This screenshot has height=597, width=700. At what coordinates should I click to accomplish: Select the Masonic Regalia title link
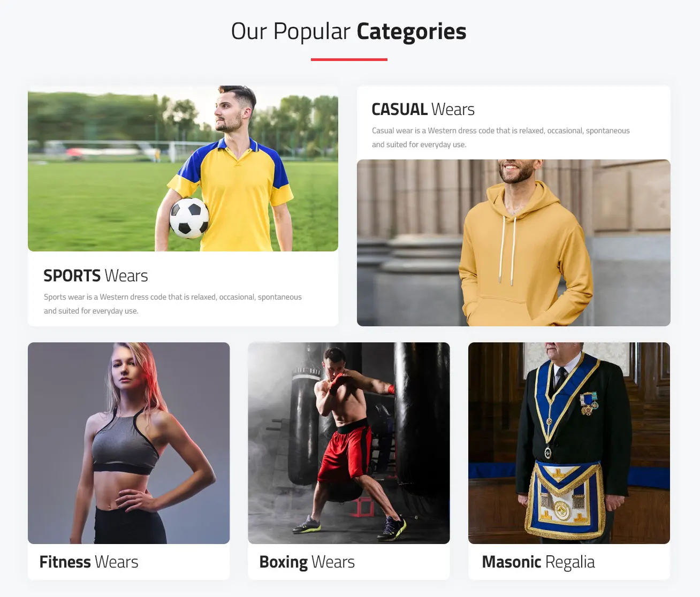(x=538, y=562)
